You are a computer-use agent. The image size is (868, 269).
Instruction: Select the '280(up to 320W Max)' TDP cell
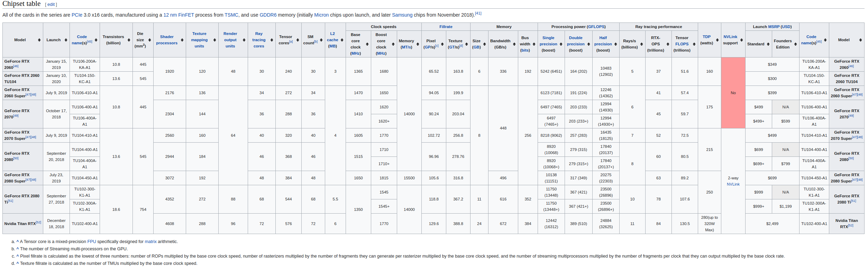click(x=710, y=224)
